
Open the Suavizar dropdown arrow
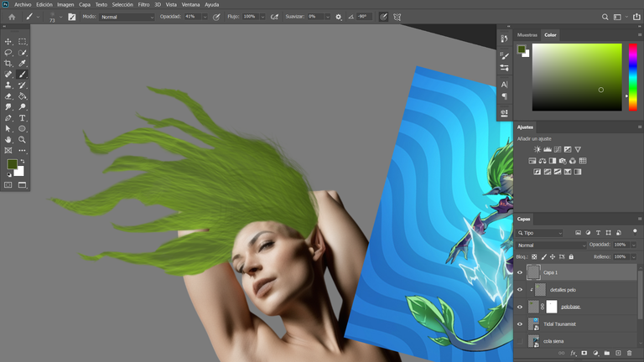pos(327,17)
